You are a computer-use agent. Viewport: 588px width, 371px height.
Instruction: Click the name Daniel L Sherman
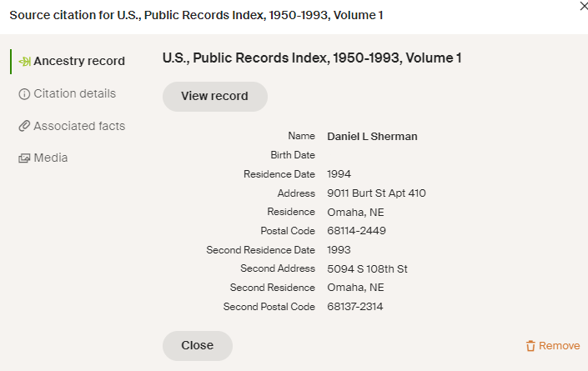372,136
